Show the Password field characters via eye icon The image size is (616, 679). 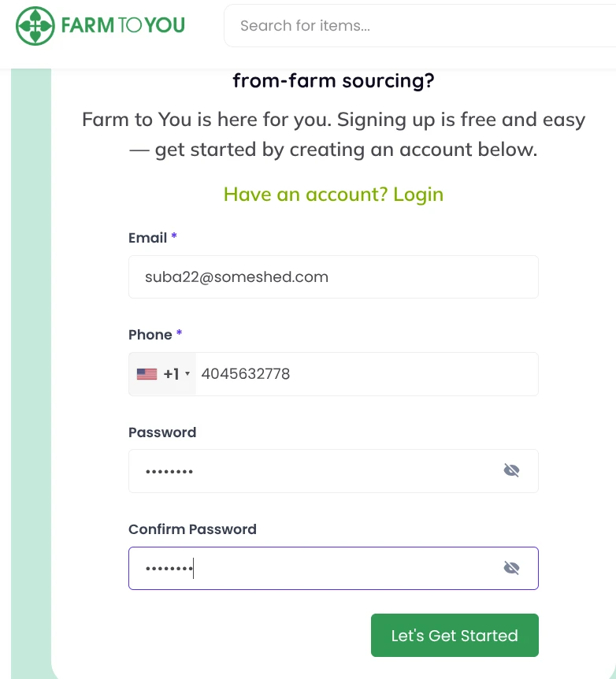click(x=511, y=471)
